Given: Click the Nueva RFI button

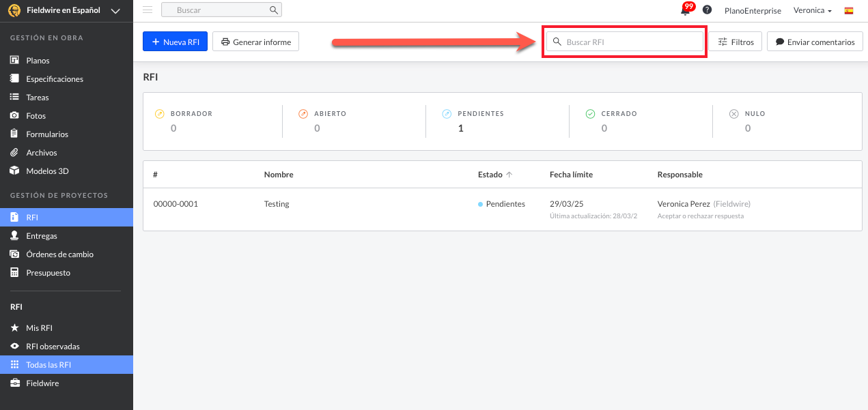Looking at the screenshot, I should point(175,42).
